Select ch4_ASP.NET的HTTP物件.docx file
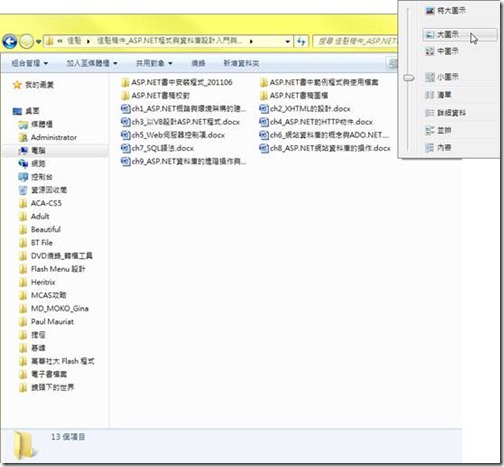This screenshot has width=504, height=467. point(316,122)
